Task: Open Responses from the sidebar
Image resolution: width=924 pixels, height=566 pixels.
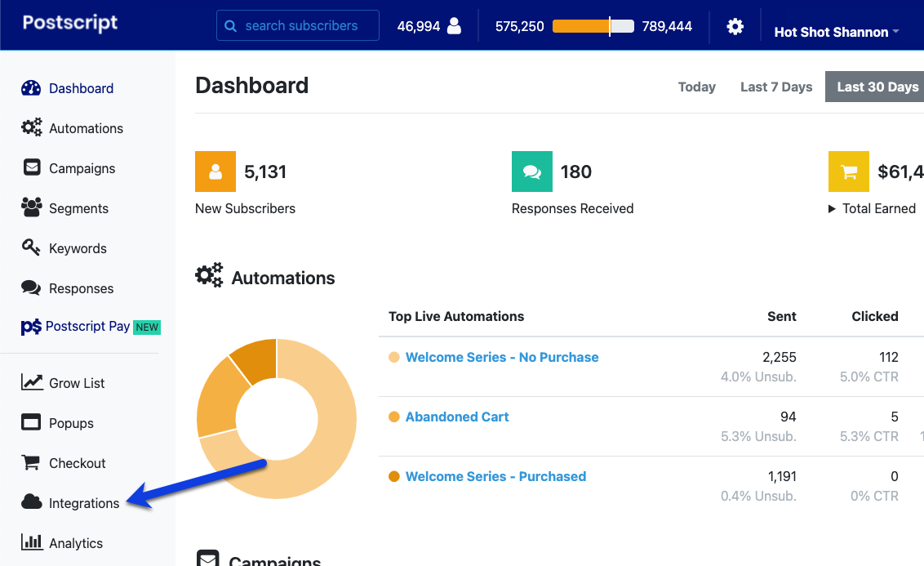Action: point(82,289)
